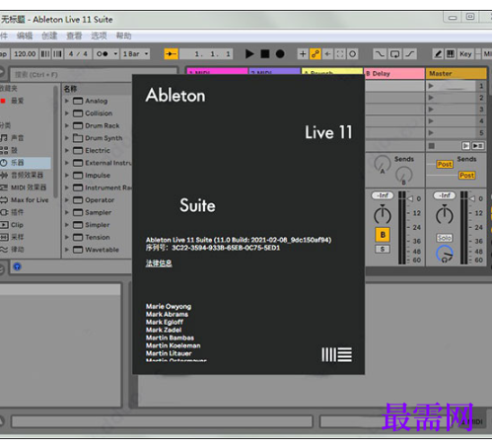
Task: Expand the Drum Synth folder
Action: tap(67, 138)
